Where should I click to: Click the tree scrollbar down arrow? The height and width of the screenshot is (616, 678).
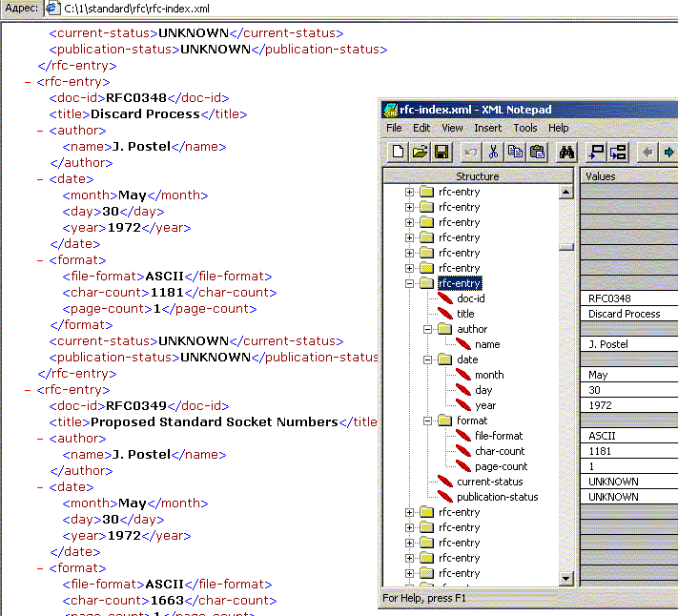pyautogui.click(x=566, y=578)
